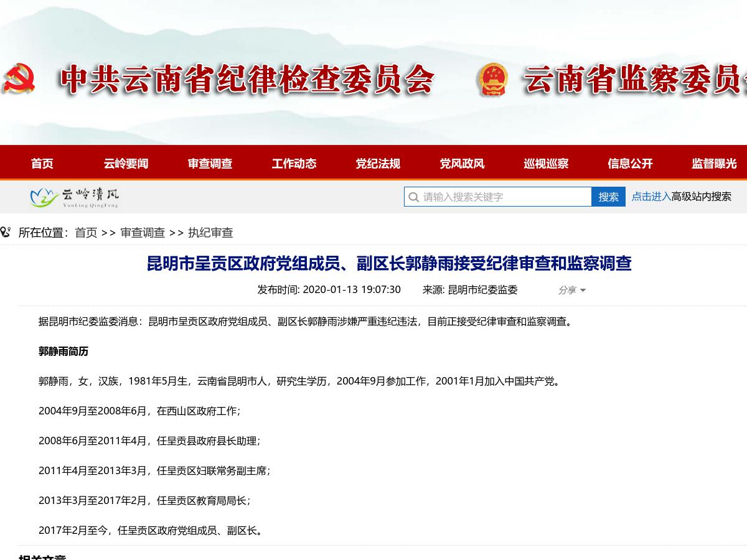Select 工作动态 in the navigation bar
The width and height of the screenshot is (747, 560).
click(294, 164)
